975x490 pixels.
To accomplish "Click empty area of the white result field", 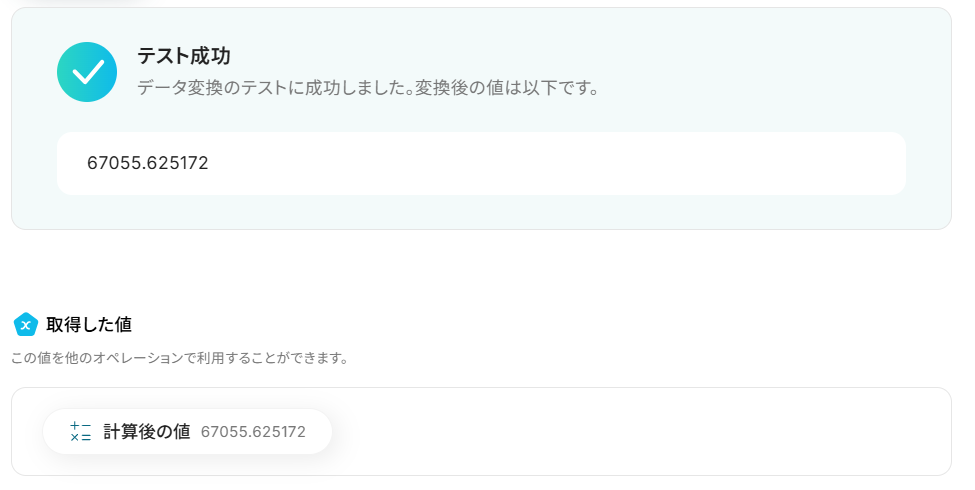I will pos(550,163).
